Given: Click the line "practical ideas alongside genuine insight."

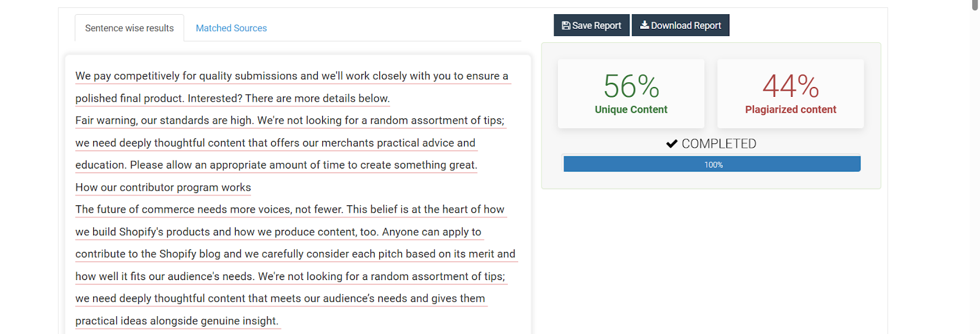Looking at the screenshot, I should (176, 321).
